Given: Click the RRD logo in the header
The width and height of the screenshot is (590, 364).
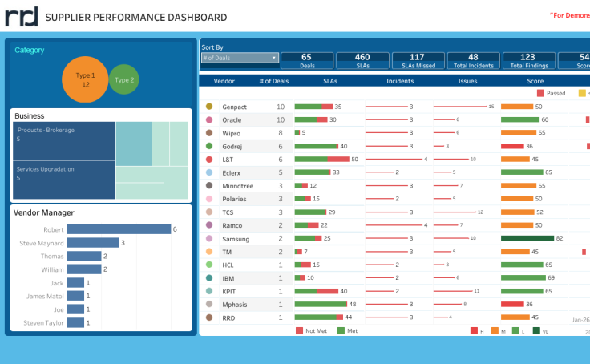Looking at the screenshot, I should click(x=22, y=17).
